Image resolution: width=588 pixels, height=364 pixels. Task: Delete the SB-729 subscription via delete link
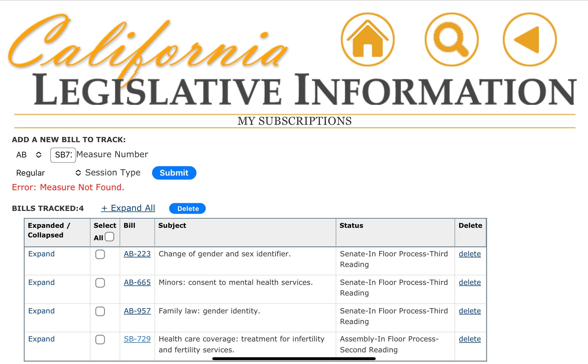click(x=470, y=339)
